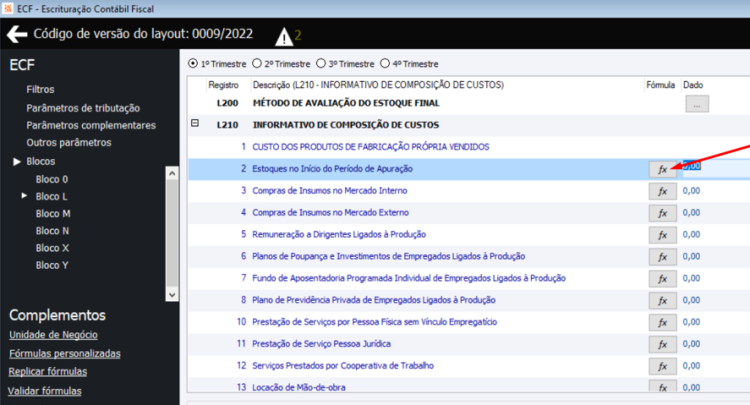Click Dado value 0,00 for Compras Mercado Interno
750x405 pixels.
click(x=691, y=191)
